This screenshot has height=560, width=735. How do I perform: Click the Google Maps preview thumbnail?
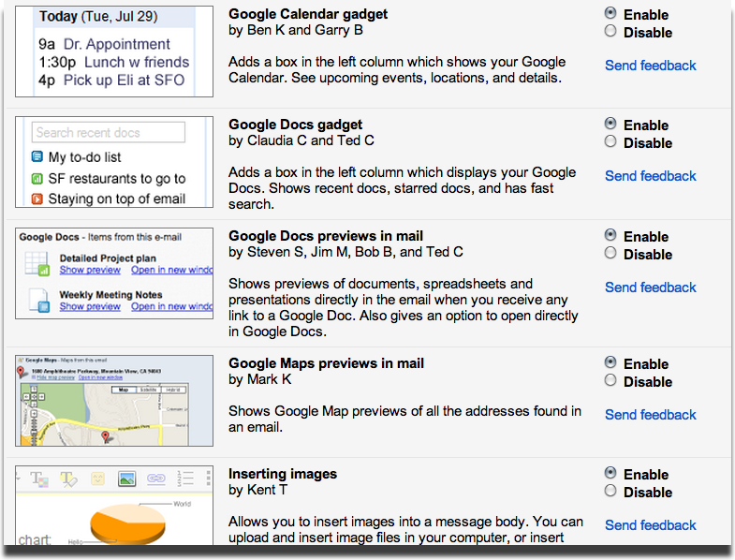(114, 400)
